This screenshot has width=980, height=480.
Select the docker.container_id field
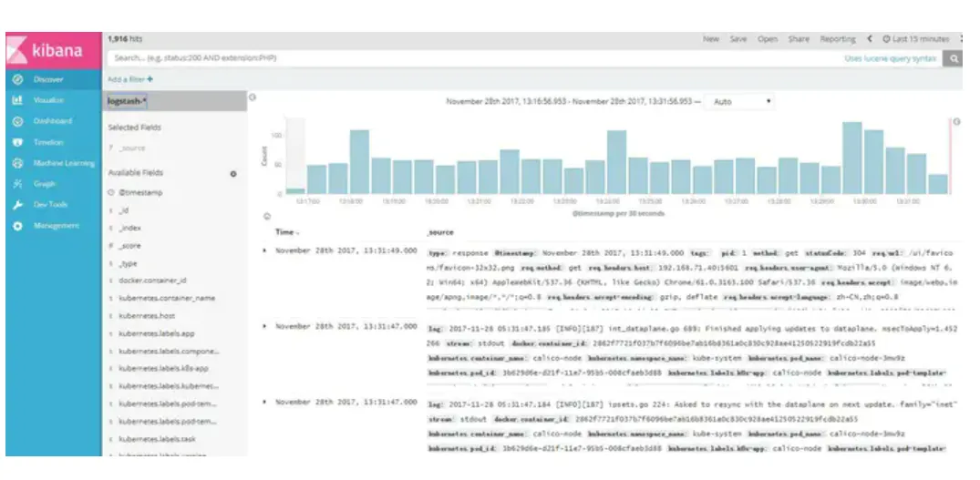pyautogui.click(x=152, y=281)
